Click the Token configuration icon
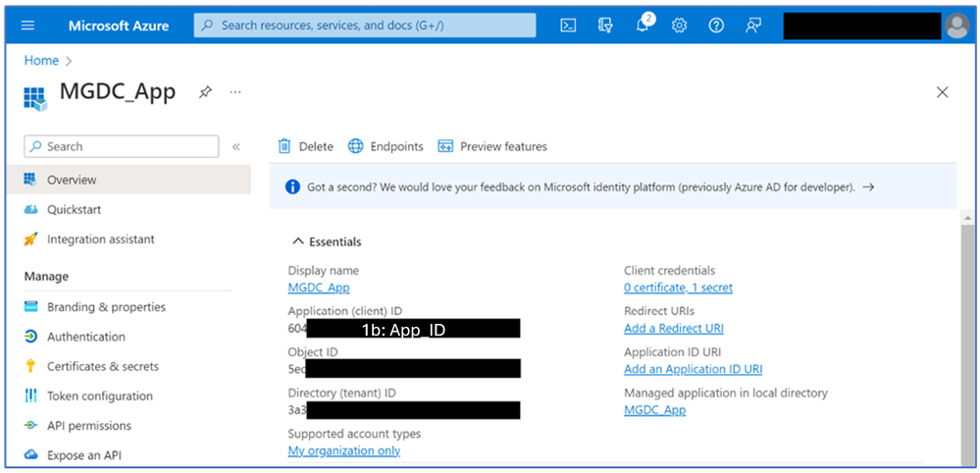 (30, 395)
